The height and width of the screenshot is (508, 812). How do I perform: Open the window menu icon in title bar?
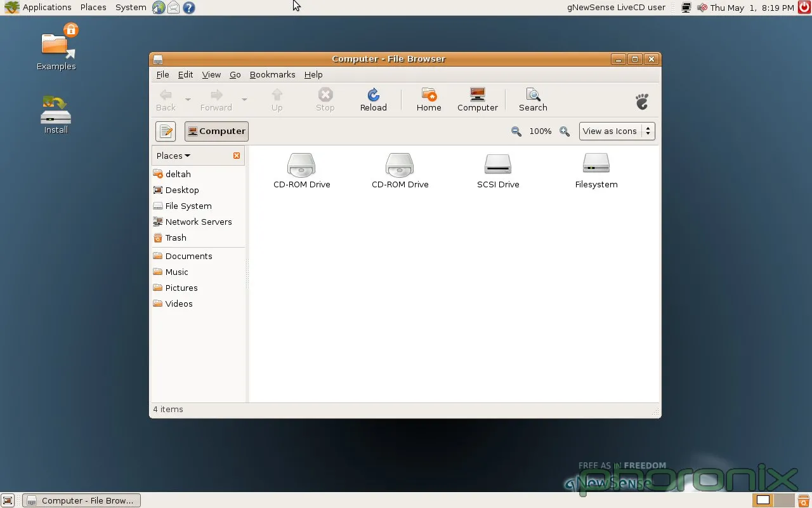[158, 59]
